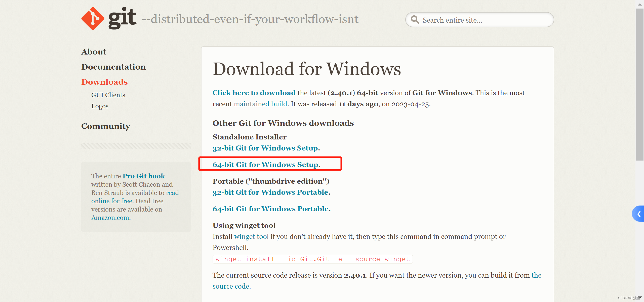Collapse the side panel with the left-arrow button

(x=639, y=214)
